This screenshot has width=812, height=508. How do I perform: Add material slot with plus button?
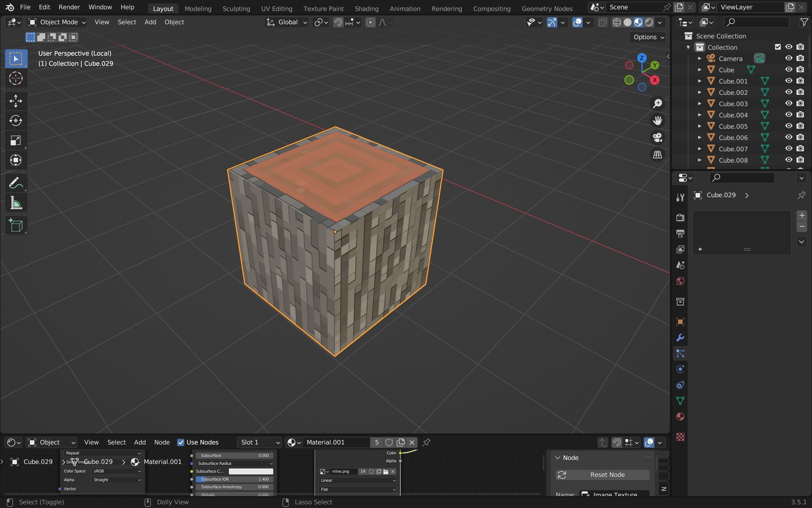click(802, 215)
